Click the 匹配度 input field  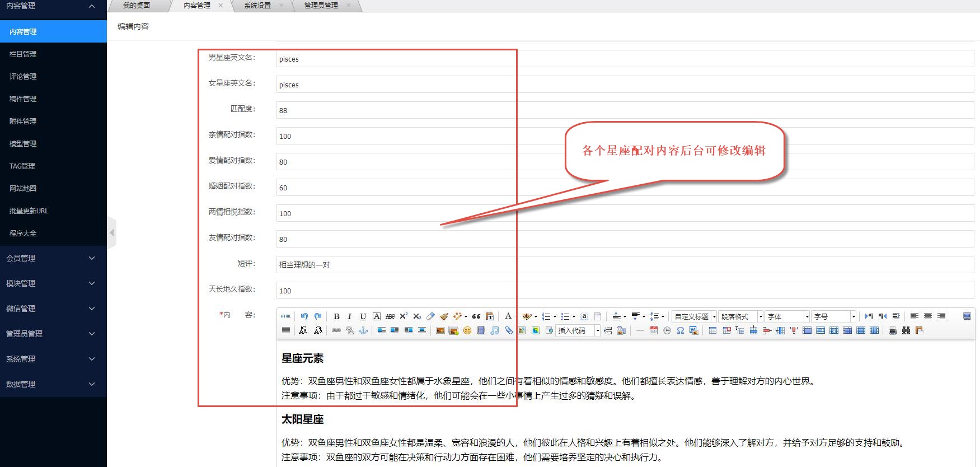pyautogui.click(x=625, y=110)
